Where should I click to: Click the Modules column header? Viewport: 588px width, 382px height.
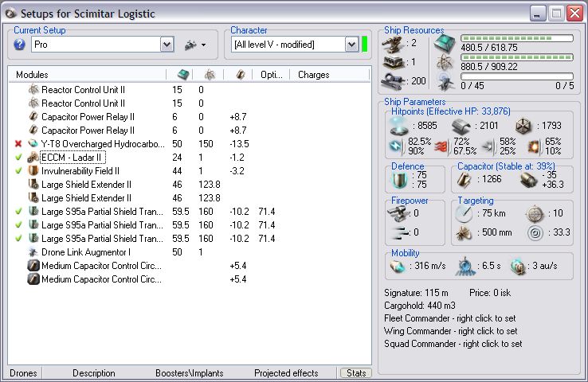(32, 75)
